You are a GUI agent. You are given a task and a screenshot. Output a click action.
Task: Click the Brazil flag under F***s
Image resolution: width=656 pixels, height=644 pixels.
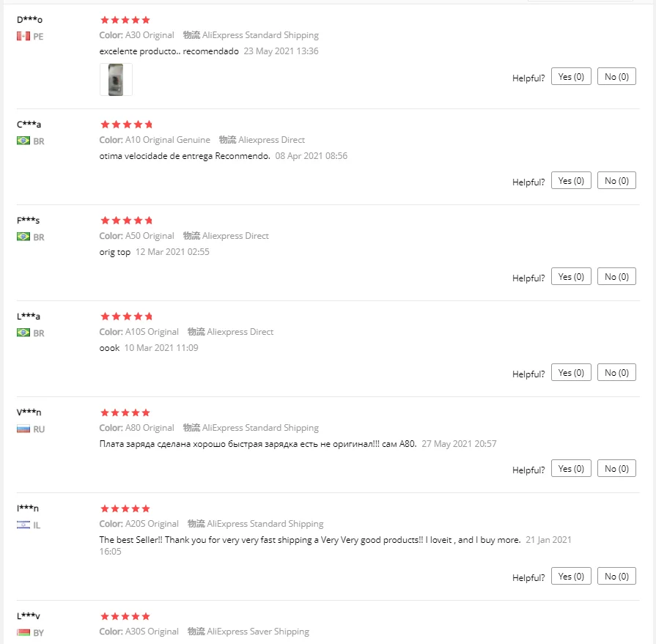click(x=23, y=237)
